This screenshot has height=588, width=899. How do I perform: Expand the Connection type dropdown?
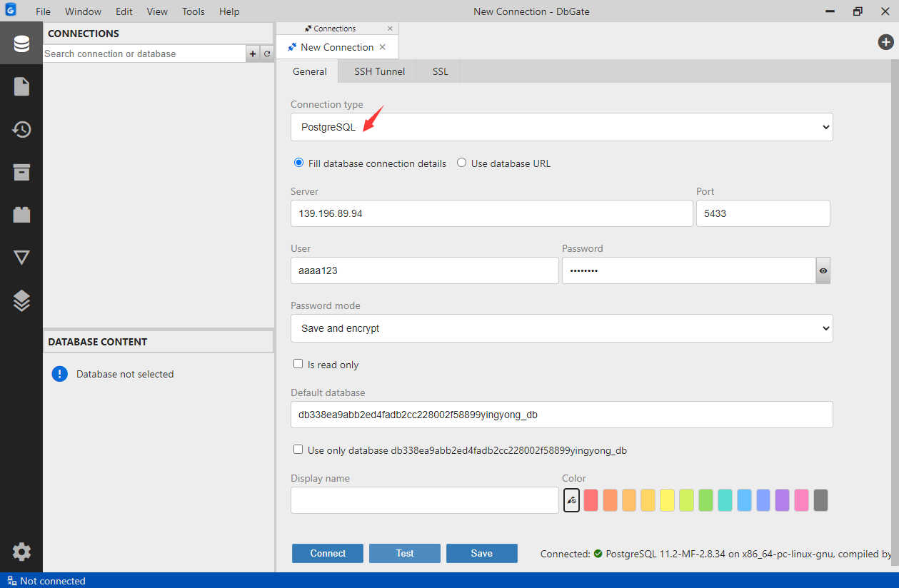click(x=561, y=127)
